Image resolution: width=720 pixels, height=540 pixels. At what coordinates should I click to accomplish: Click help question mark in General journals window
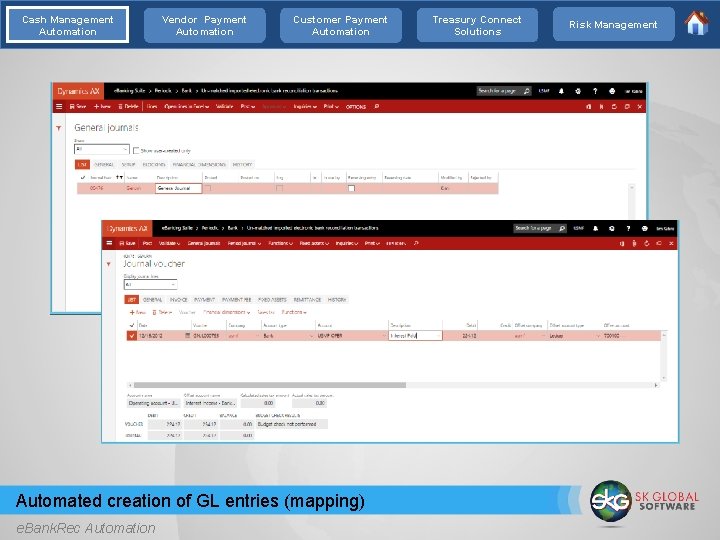click(595, 91)
